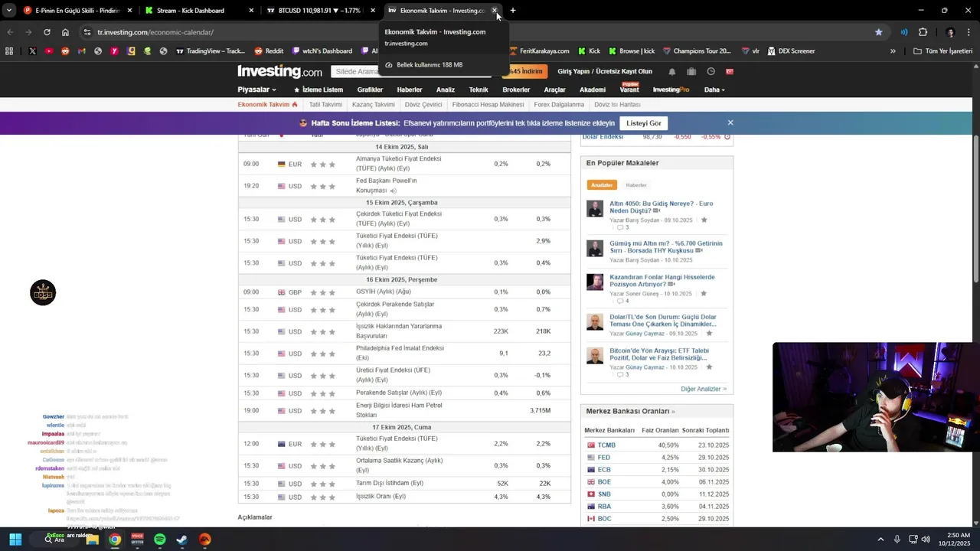Open the Portfolio briefcase icon in Investing header
The height and width of the screenshot is (551, 980).
[x=691, y=71]
